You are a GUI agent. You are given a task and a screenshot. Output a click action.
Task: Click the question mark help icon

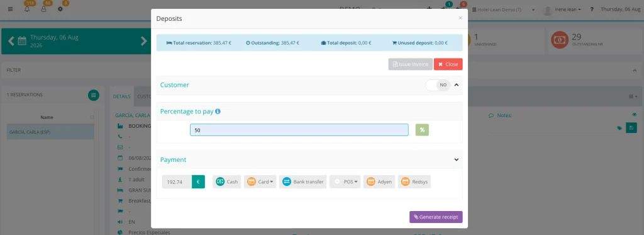pos(592,9)
